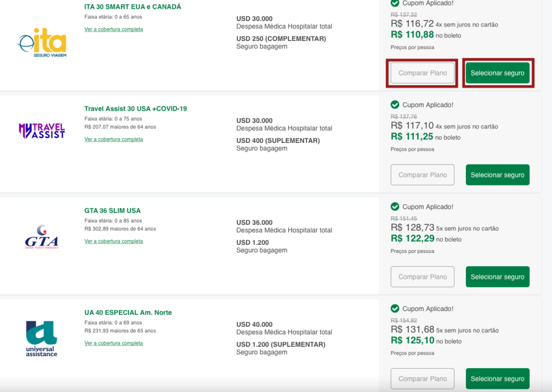
Task: Click the R$ 116,72 card price
Action: tap(412, 24)
